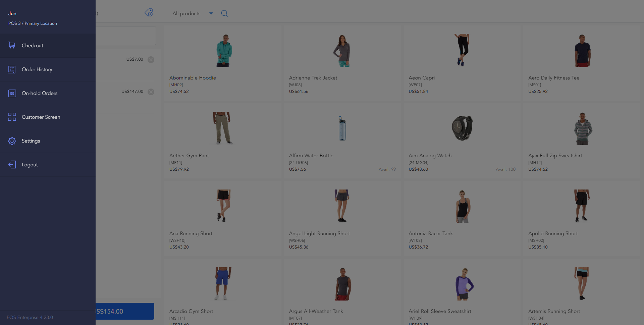Select the Adrienne Trek Jacket product image
Screen dimensions: 644x325
(342, 50)
